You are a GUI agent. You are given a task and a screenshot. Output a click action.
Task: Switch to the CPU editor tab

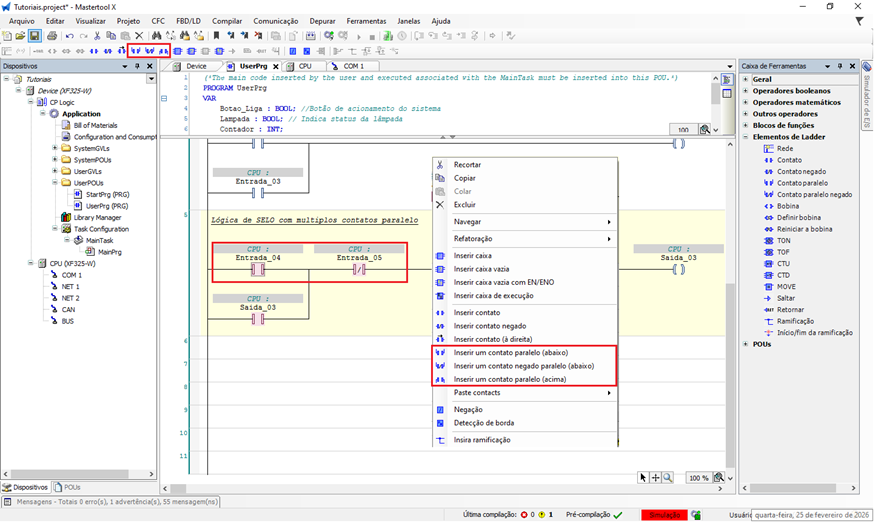click(305, 66)
